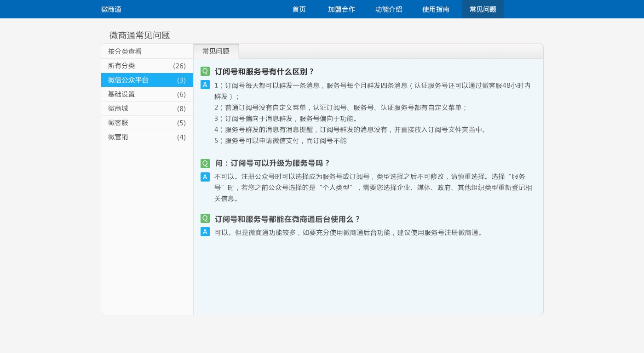Click A icon beside 可以。但是微商通功能较多 answer
The width and height of the screenshot is (644, 353).
[205, 232]
